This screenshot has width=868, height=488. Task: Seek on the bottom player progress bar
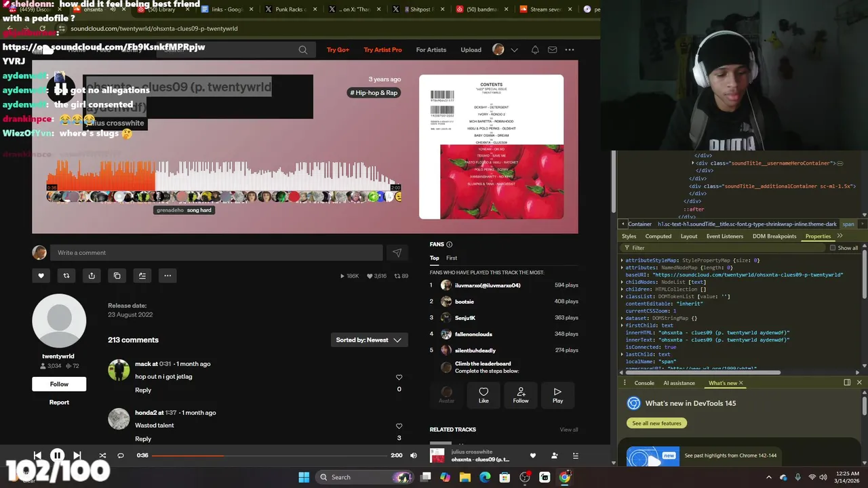(x=269, y=455)
